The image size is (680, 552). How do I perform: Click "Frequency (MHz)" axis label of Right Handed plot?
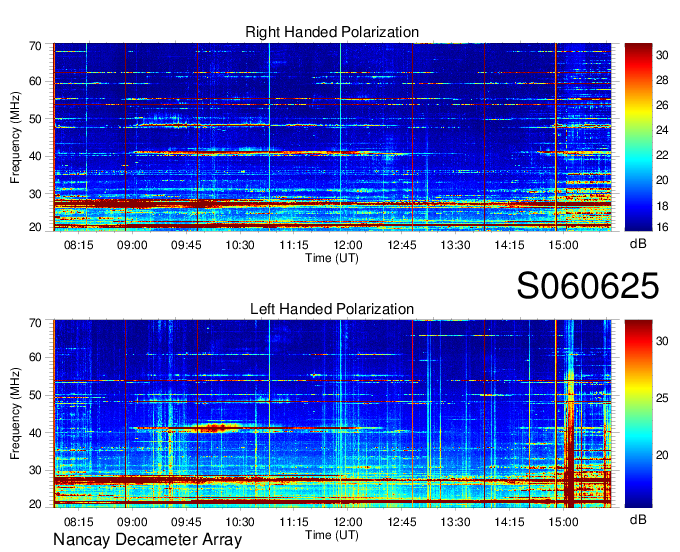15,137
